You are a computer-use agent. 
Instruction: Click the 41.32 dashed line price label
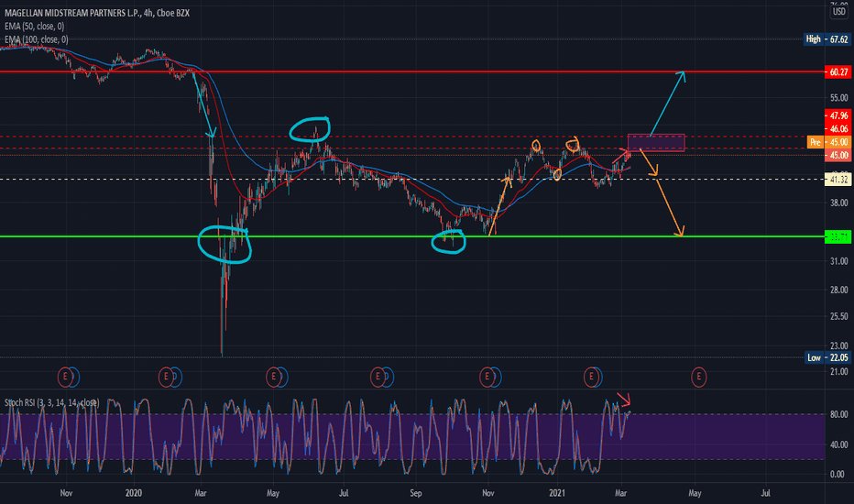click(x=838, y=180)
